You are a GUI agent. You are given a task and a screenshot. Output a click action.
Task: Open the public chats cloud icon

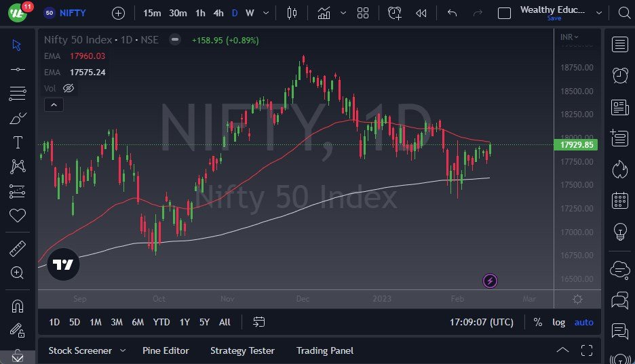[x=619, y=270]
